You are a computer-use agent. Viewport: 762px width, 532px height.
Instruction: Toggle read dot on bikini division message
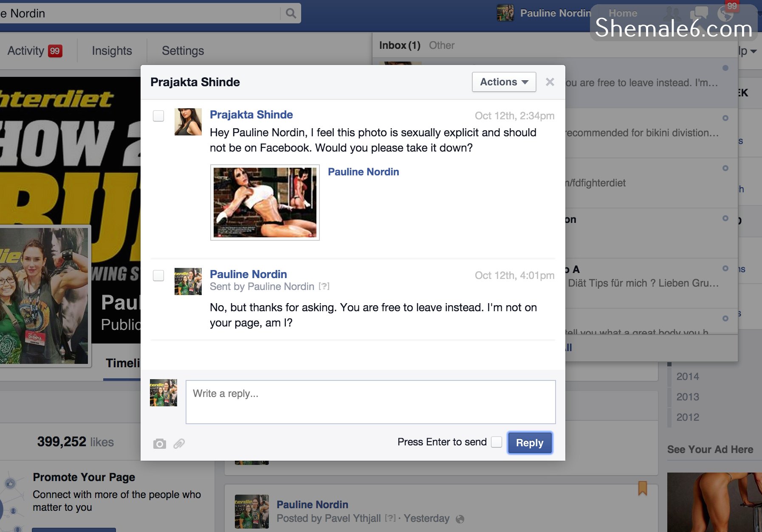[725, 118]
